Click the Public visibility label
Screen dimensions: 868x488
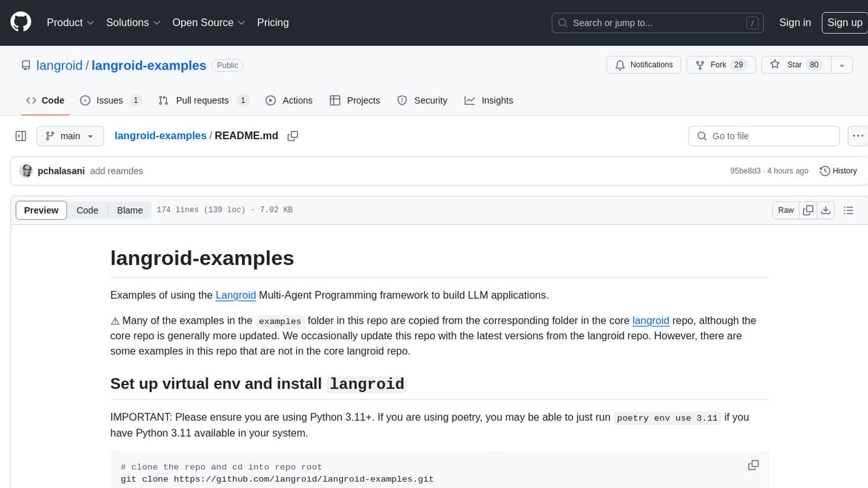pos(227,65)
